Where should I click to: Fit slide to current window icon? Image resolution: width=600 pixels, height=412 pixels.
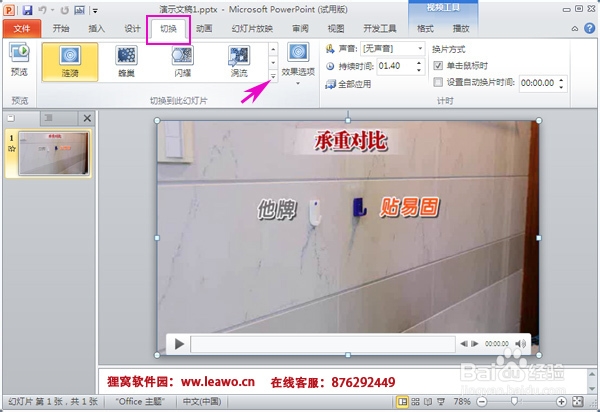point(577,402)
